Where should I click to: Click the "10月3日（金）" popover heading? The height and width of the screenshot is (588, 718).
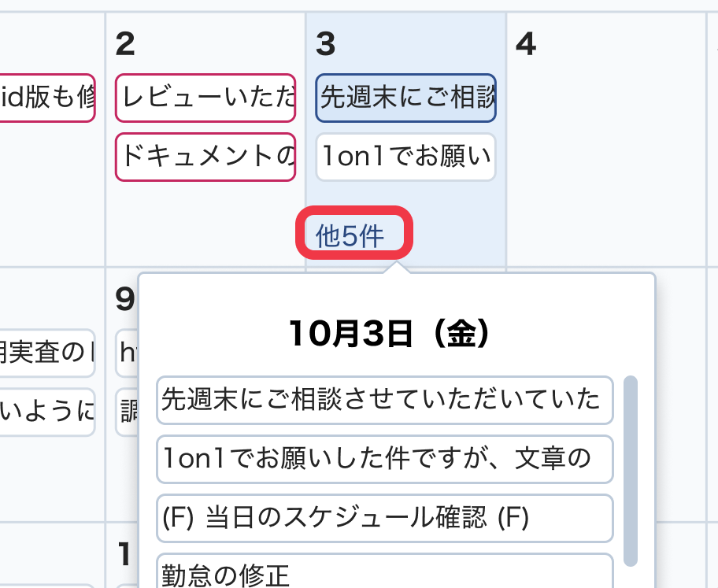coord(390,334)
